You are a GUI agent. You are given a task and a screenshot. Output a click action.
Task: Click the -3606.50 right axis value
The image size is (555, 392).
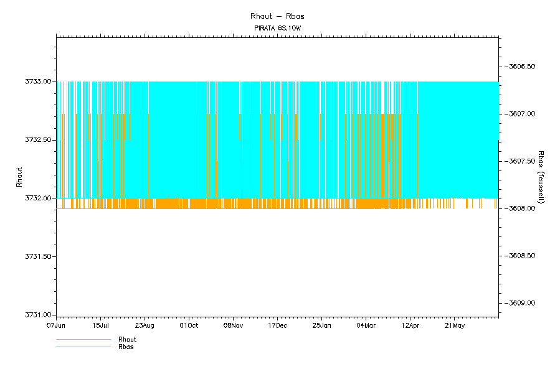[520, 67]
